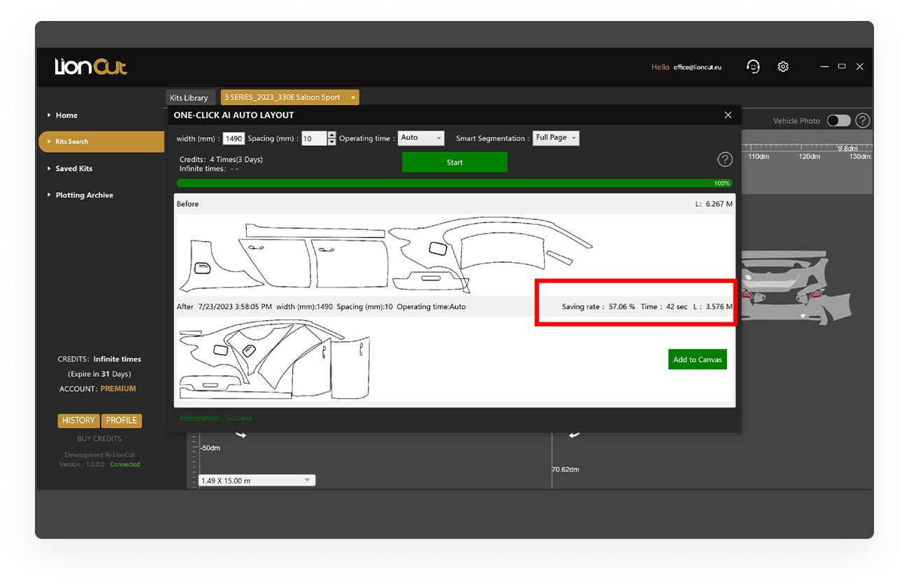Image resolution: width=909 pixels, height=588 pixels.
Task: Expand the Saved Kits sidebar item
Action: click(73, 168)
